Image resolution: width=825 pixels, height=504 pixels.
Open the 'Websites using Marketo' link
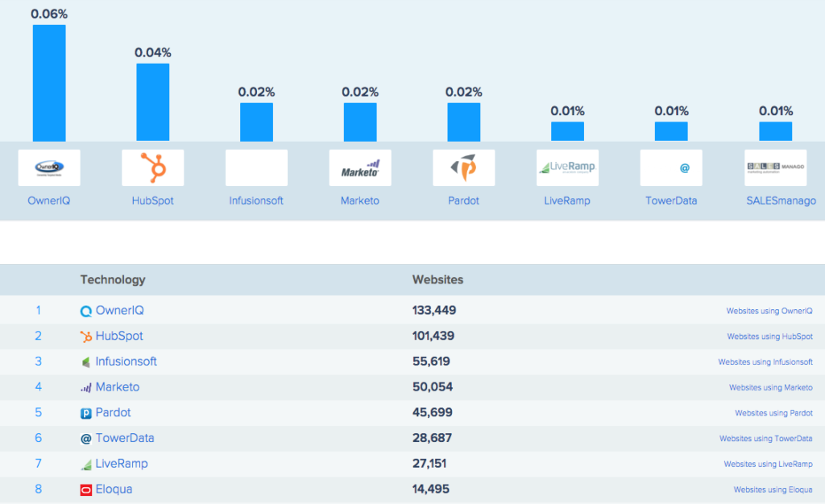click(x=771, y=387)
